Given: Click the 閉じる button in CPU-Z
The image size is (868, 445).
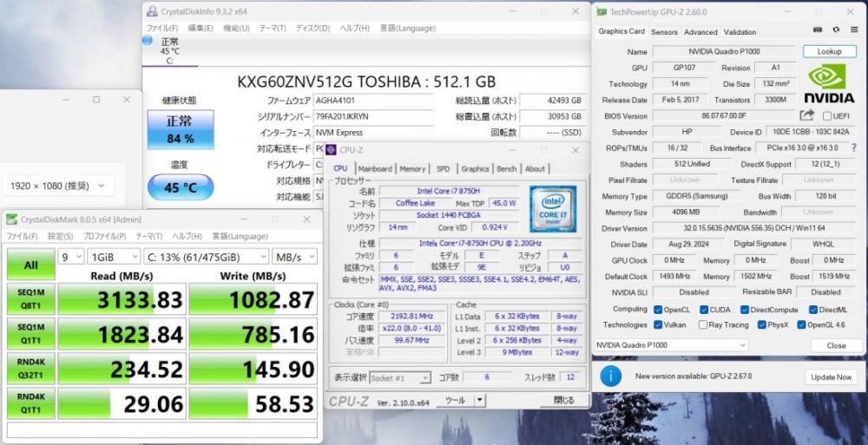Looking at the screenshot, I should (563, 400).
